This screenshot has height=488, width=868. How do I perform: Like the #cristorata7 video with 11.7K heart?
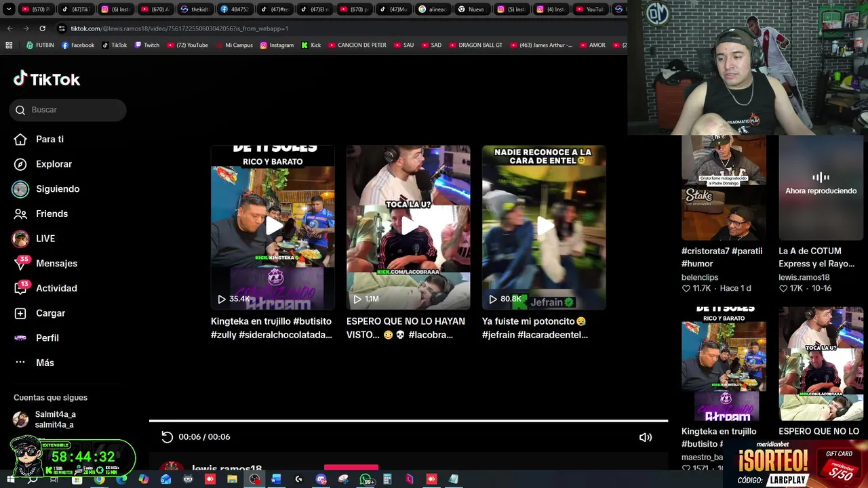click(x=686, y=289)
